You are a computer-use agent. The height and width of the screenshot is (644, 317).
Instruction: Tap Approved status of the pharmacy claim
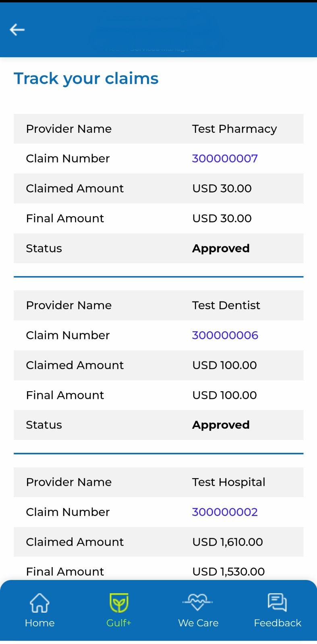point(221,248)
